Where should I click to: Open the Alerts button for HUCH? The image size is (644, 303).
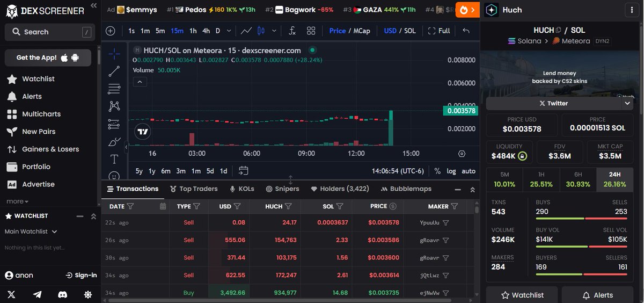[x=597, y=295]
